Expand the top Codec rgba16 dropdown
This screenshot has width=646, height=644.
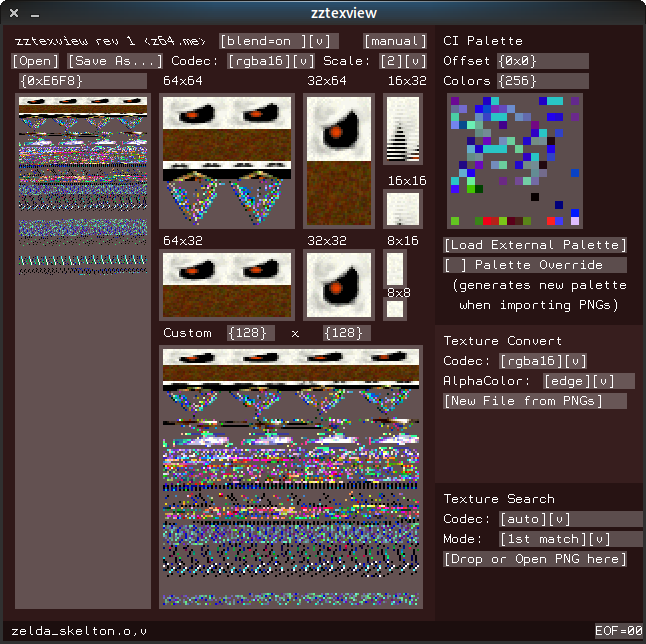303,61
